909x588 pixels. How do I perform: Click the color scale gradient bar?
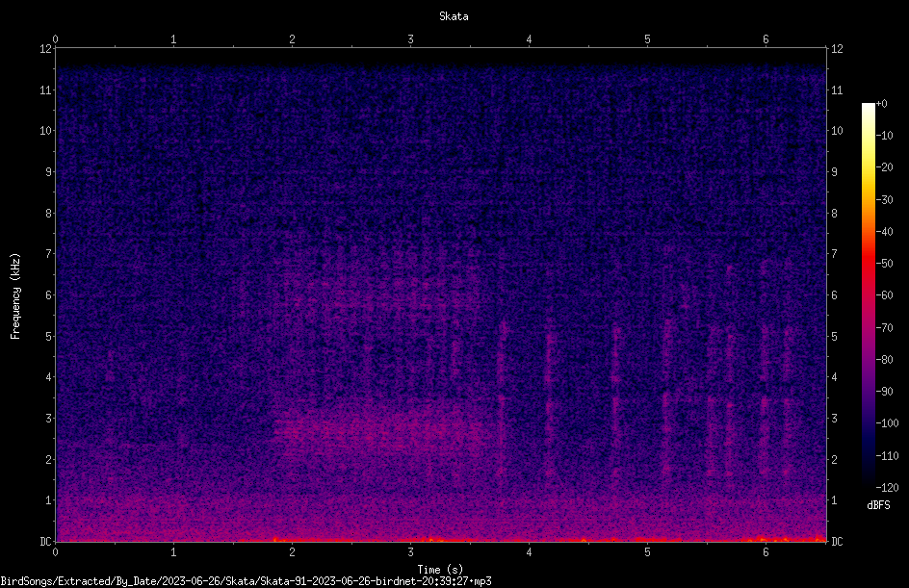(x=868, y=295)
